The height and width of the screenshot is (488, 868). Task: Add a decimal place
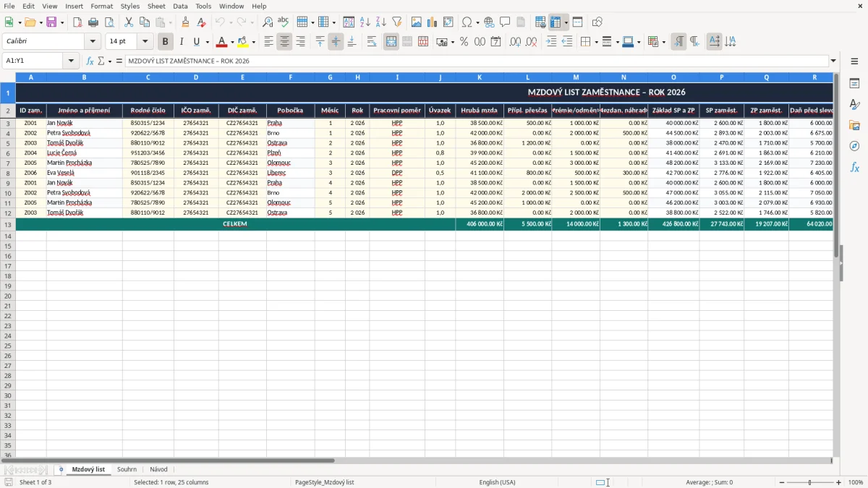tap(516, 42)
